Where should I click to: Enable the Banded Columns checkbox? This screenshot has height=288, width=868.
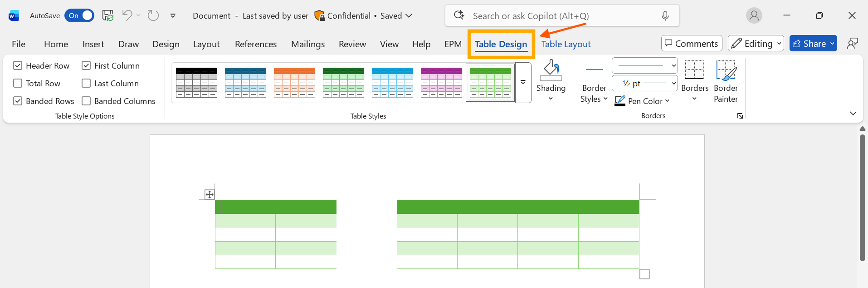click(86, 101)
